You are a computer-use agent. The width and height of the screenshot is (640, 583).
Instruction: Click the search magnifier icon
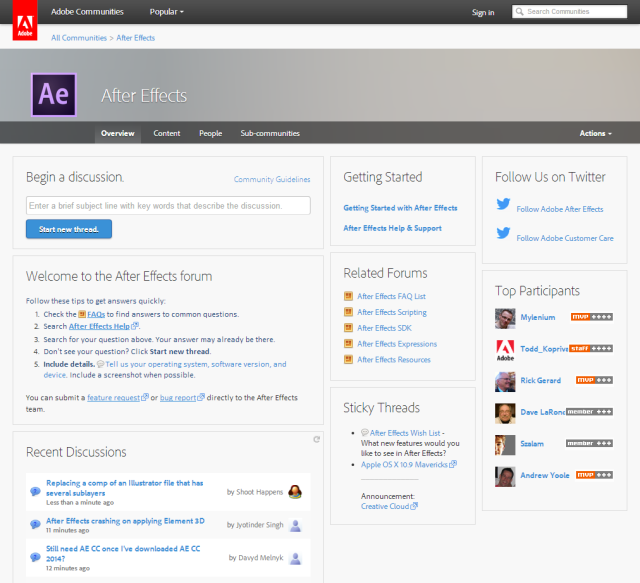click(519, 11)
